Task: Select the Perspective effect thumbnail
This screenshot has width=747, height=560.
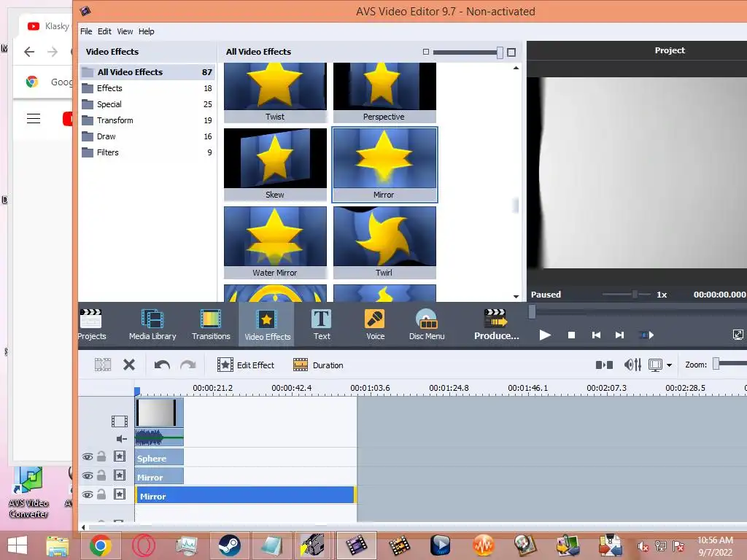Action: click(x=384, y=93)
